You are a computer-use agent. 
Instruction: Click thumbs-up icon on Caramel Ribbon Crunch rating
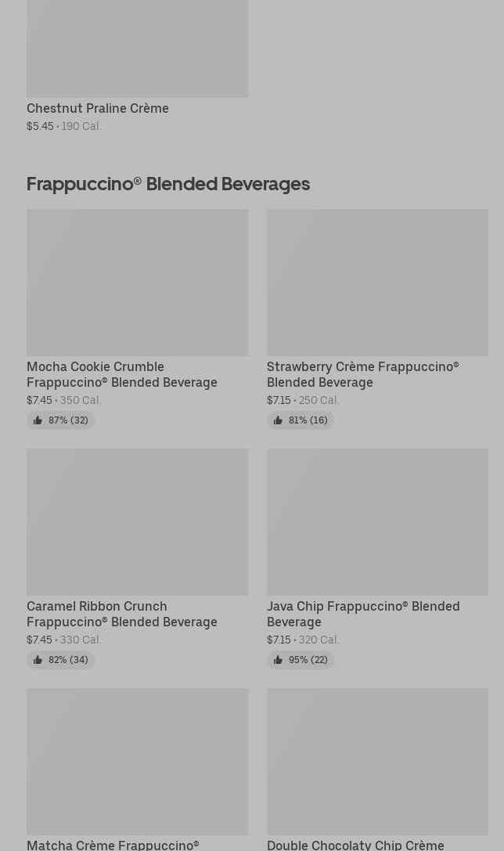tap(38, 660)
